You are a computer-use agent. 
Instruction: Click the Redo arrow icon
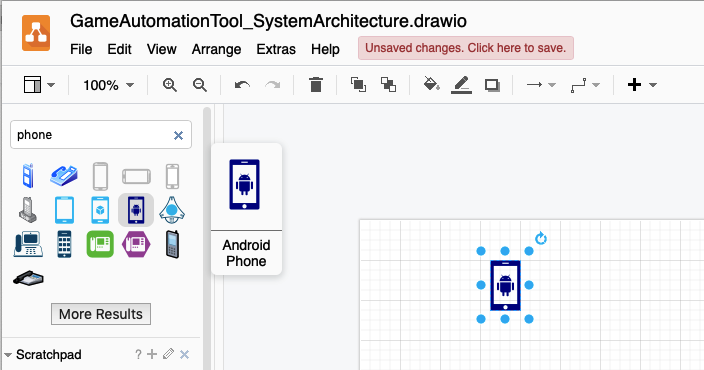pyautogui.click(x=273, y=85)
